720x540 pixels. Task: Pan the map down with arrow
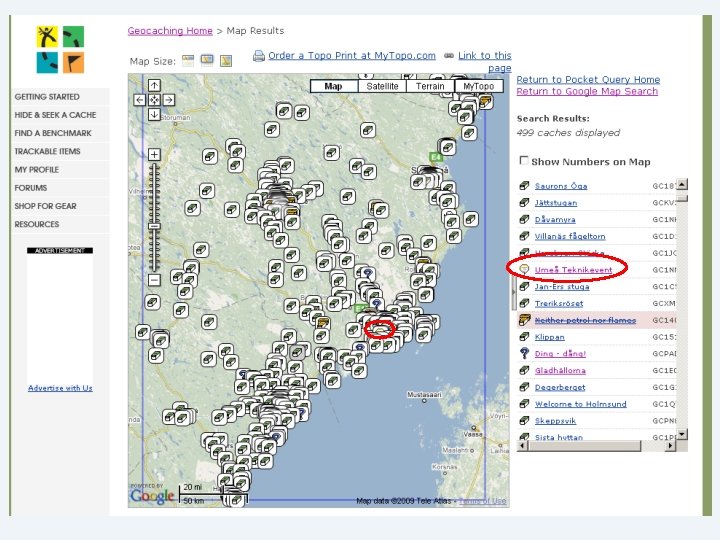click(x=154, y=114)
